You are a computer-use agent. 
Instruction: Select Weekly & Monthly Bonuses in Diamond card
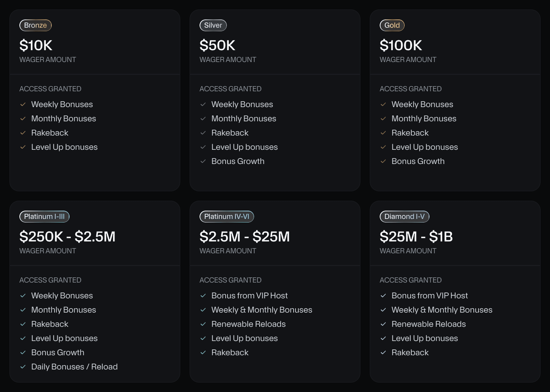(x=442, y=310)
